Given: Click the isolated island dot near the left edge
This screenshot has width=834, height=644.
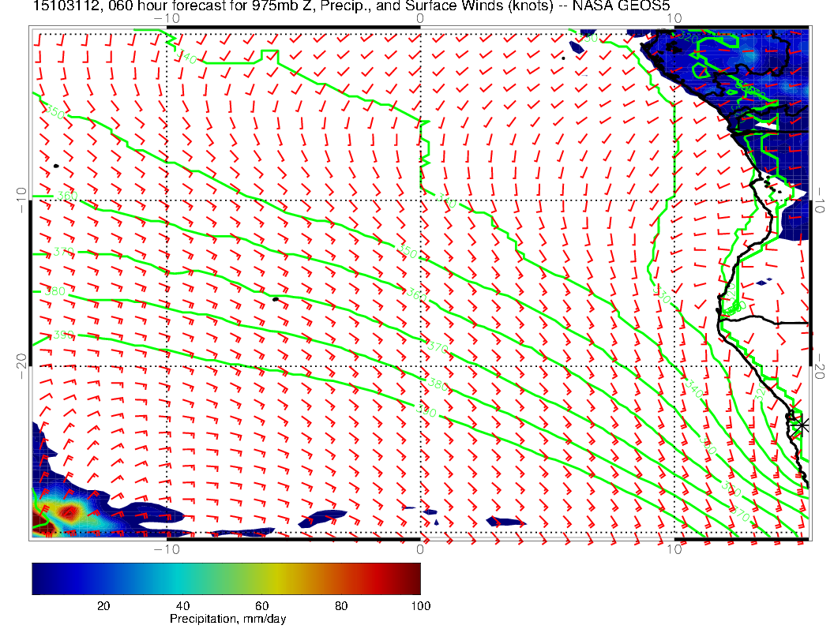Looking at the screenshot, I should tap(57, 166).
